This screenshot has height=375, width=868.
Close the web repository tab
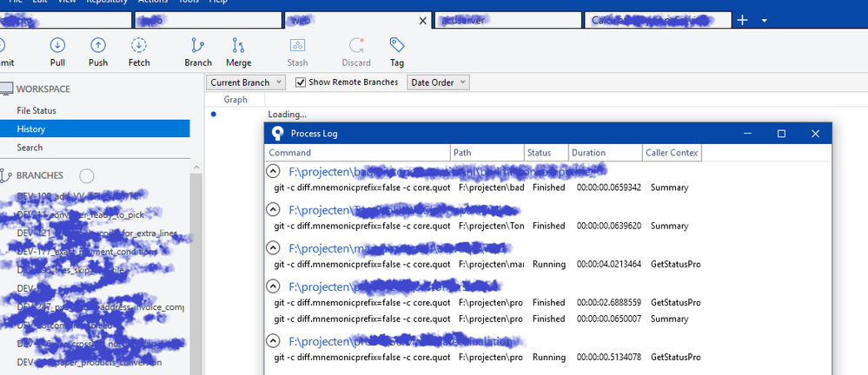point(423,21)
